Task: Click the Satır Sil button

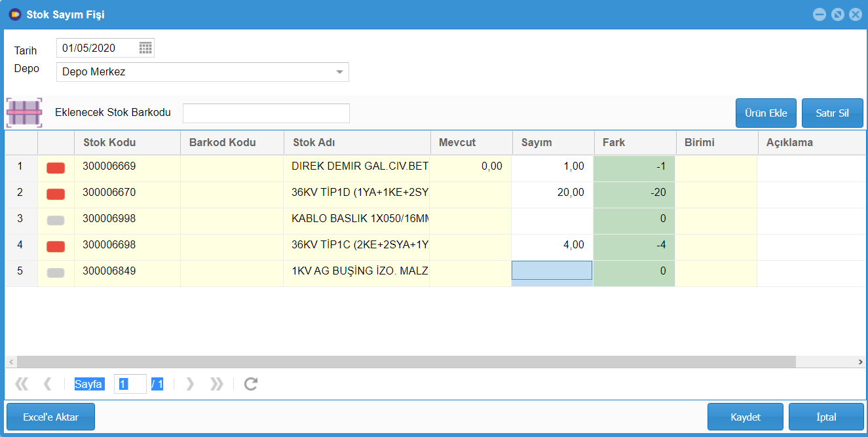Action: 832,113
